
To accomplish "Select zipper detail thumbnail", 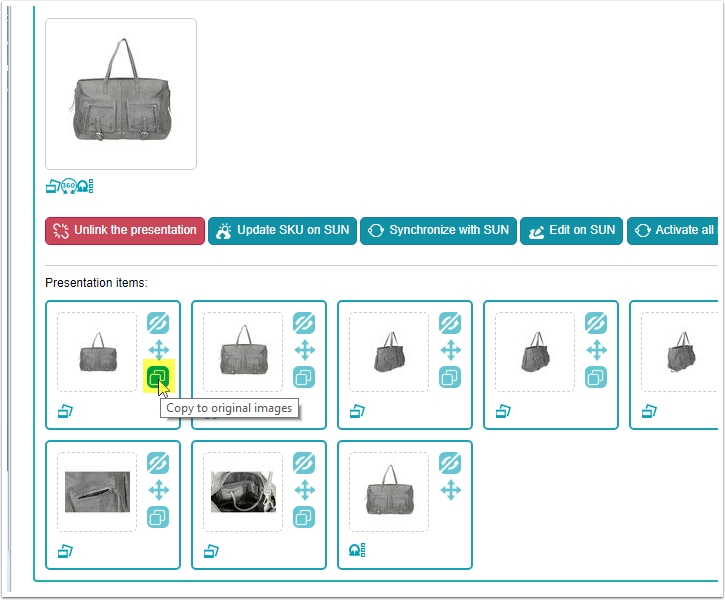I will 97,492.
